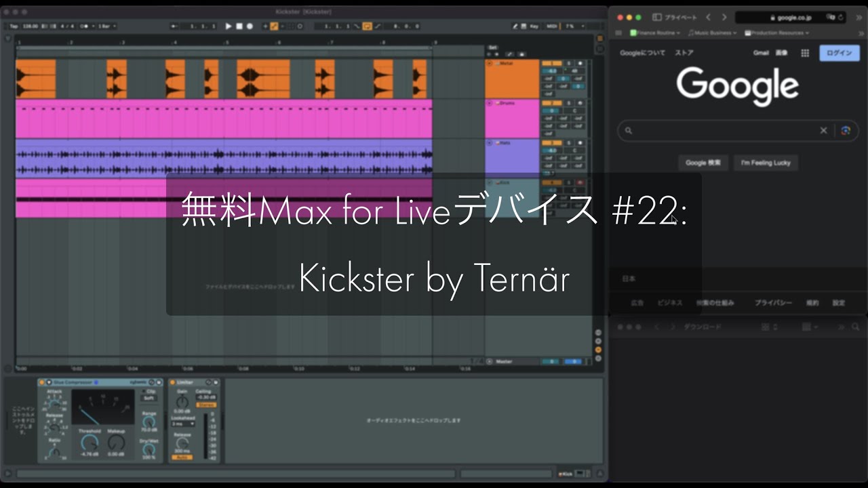Select the tempo value field
This screenshot has width=868, height=488.
[30, 26]
